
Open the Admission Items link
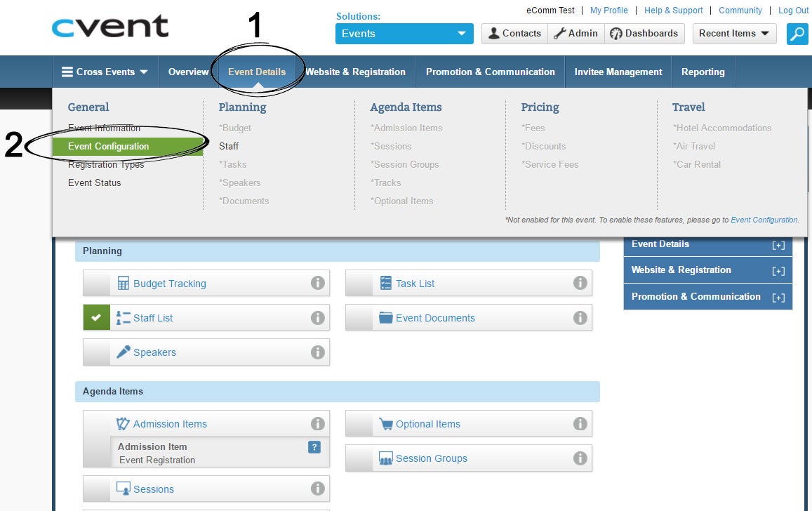[170, 424]
